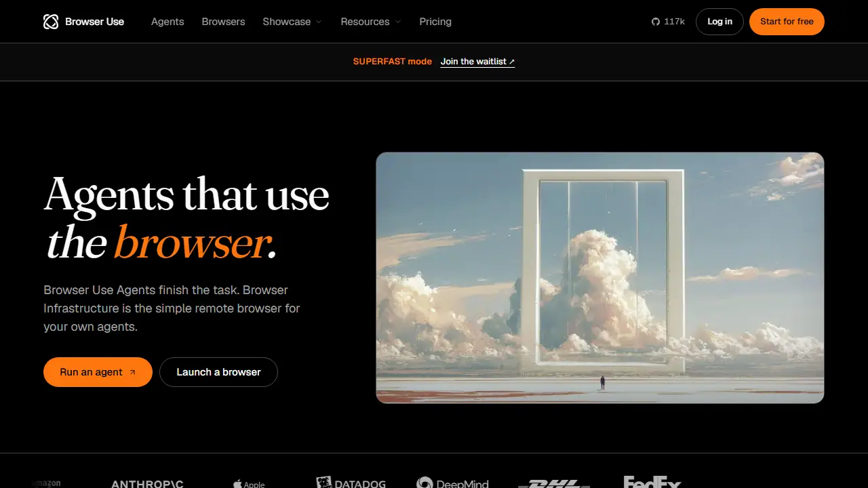Go to the Pricing page
Image resolution: width=868 pixels, height=488 pixels.
click(x=435, y=22)
